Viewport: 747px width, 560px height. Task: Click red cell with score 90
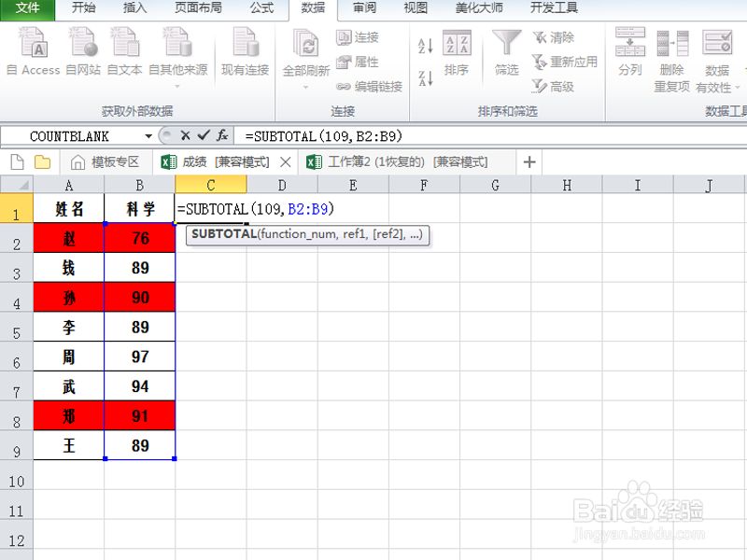click(139, 297)
